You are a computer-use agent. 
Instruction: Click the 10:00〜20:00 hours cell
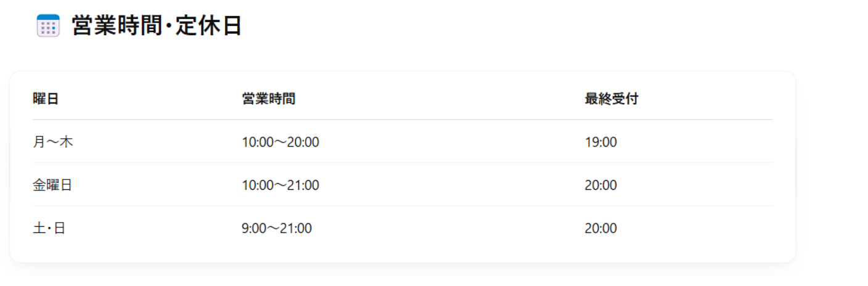point(280,142)
